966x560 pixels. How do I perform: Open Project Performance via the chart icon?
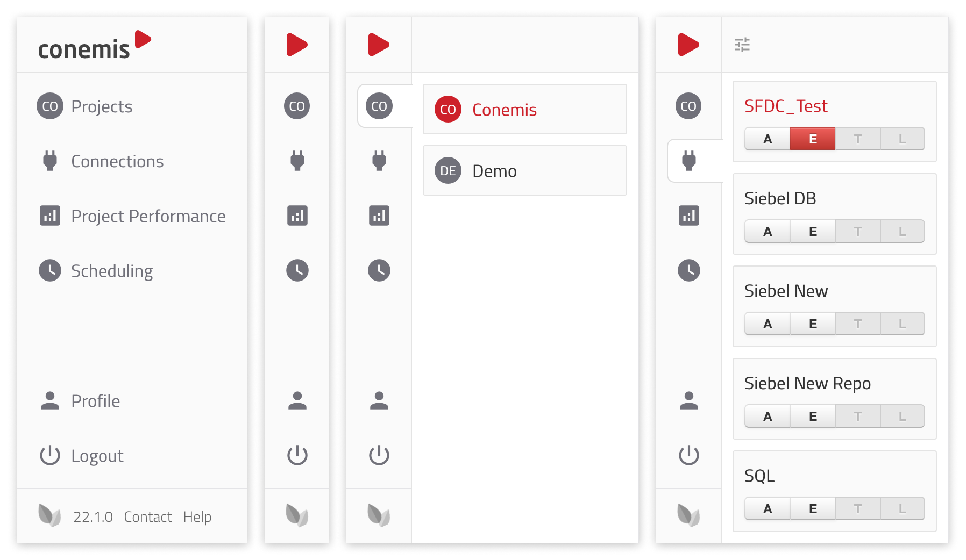(x=50, y=216)
